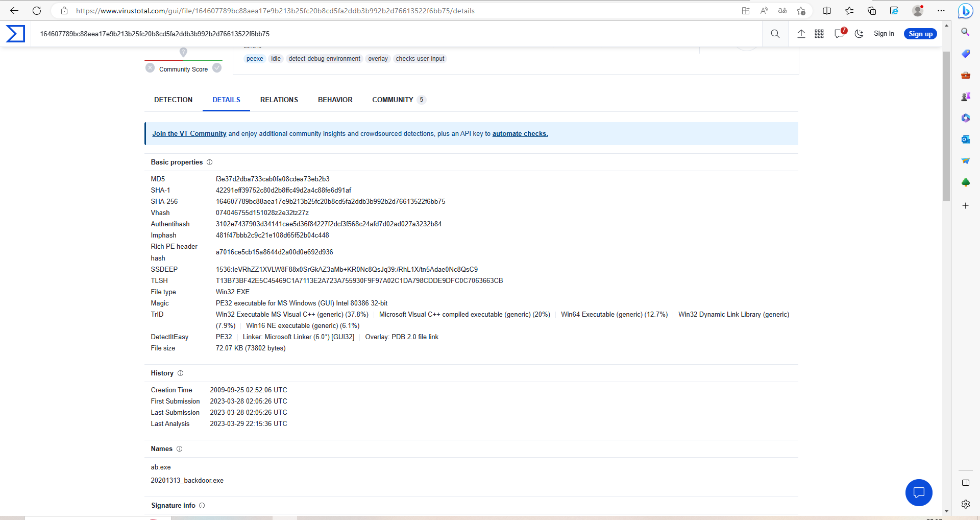Open the RELATIONS tab
Image resolution: width=980 pixels, height=520 pixels.
[279, 100]
